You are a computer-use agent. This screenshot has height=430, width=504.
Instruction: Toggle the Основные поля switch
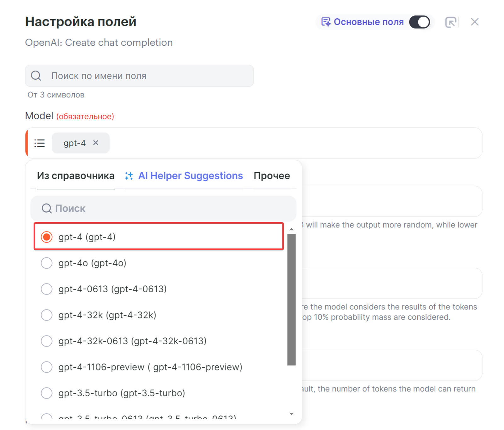(x=420, y=22)
